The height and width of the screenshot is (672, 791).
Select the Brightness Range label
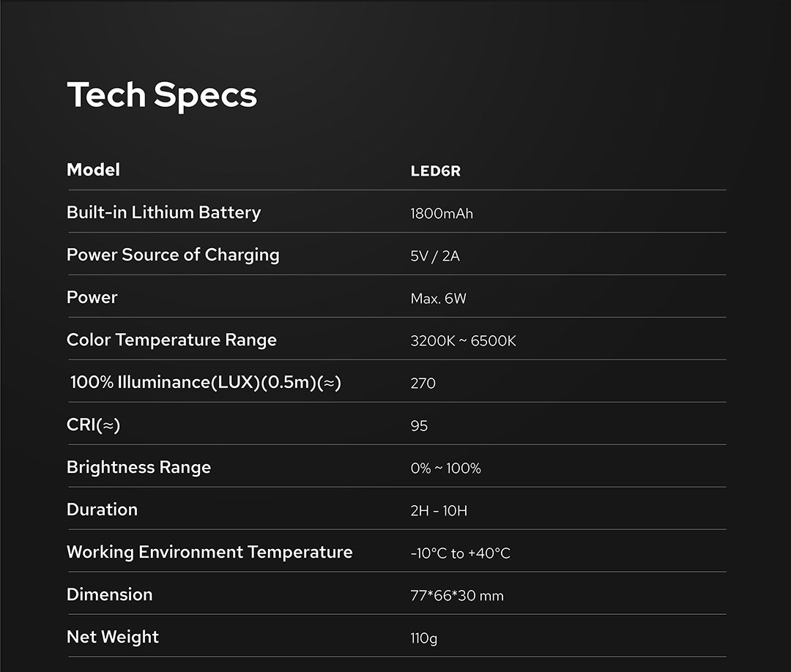tap(138, 467)
